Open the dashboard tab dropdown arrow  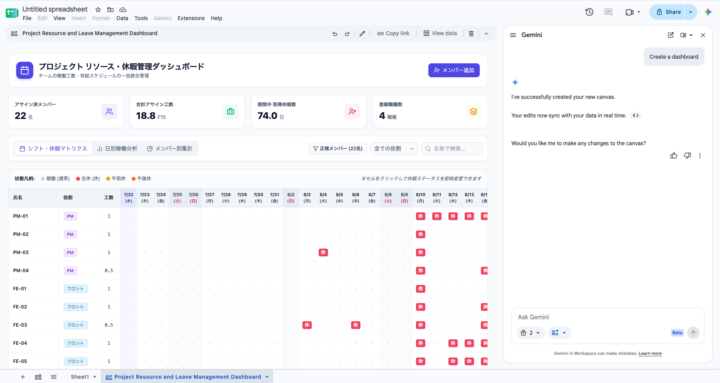point(267,377)
